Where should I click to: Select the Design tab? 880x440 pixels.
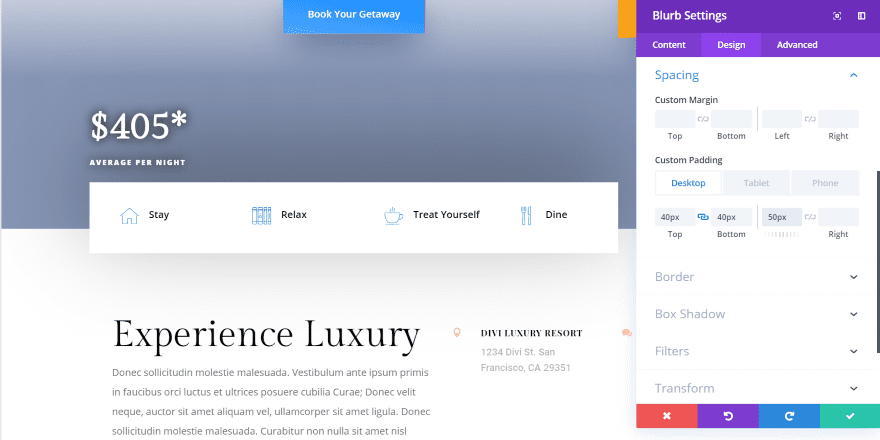pyautogui.click(x=731, y=45)
